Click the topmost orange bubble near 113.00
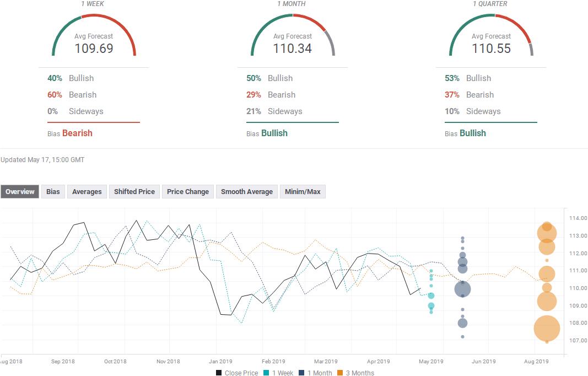This screenshot has width=588, height=376. point(547,226)
